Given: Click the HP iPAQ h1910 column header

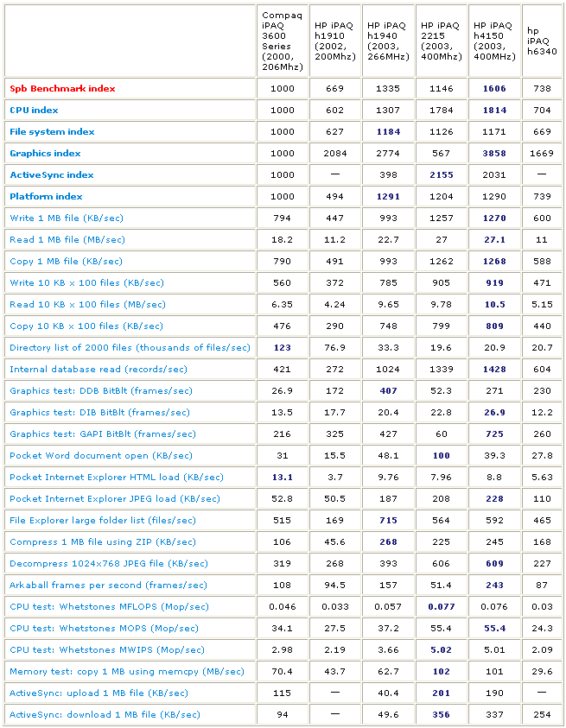Looking at the screenshot, I should [335, 41].
